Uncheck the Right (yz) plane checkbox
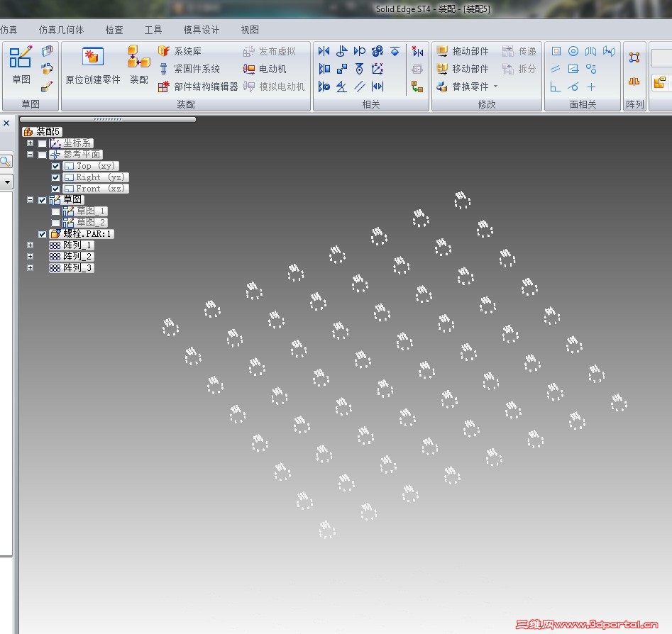The height and width of the screenshot is (634, 672). coord(56,177)
